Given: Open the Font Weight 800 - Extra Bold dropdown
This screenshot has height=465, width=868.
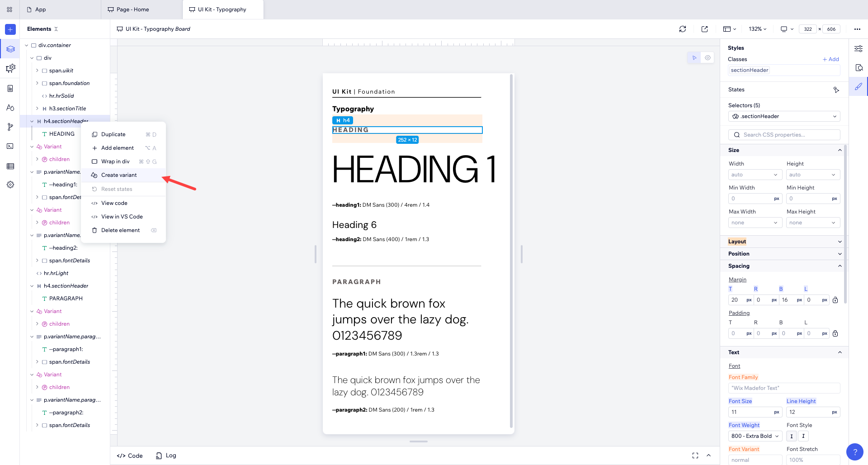Looking at the screenshot, I should [755, 436].
